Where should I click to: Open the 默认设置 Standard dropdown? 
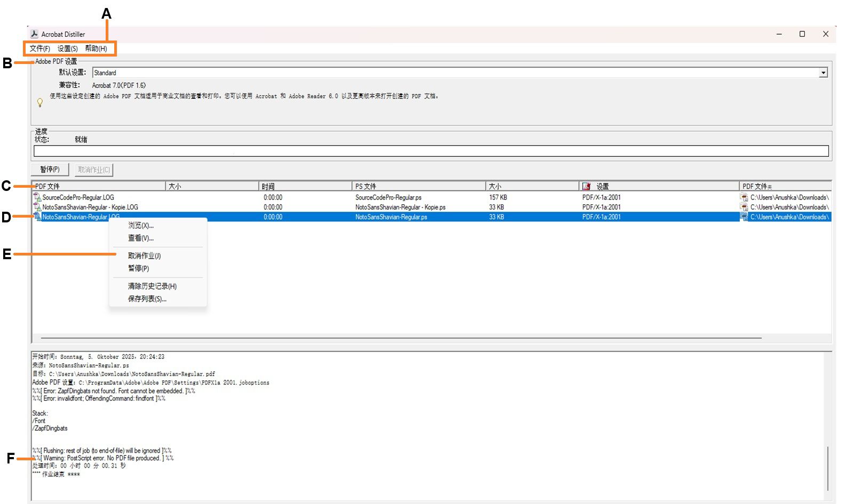[x=823, y=72]
